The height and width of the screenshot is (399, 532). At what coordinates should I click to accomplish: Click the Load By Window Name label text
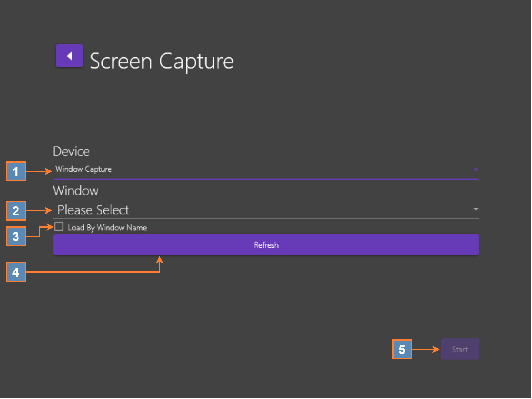coord(107,228)
